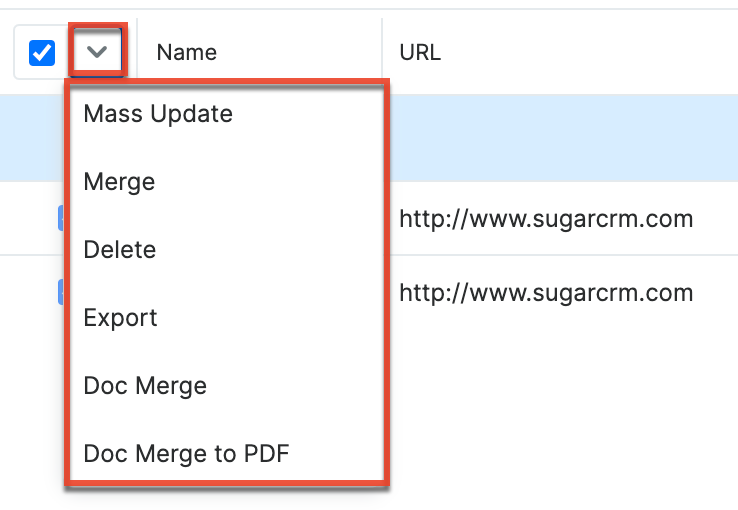
Task: Toggle partially hidden checkbox beside first sugarcrm row
Action: click(61, 217)
